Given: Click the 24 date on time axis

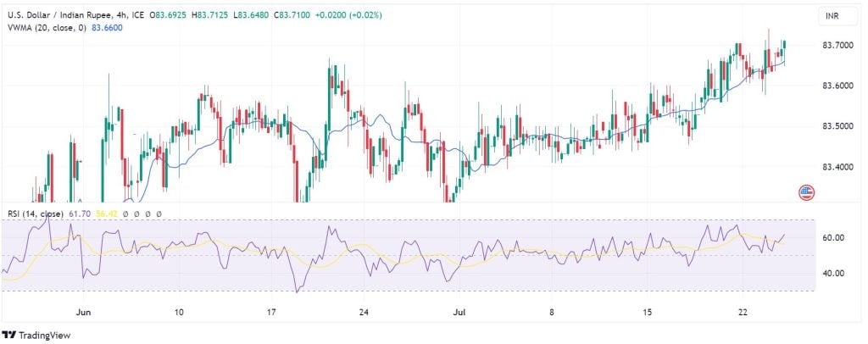Looking at the screenshot, I should (x=364, y=312).
